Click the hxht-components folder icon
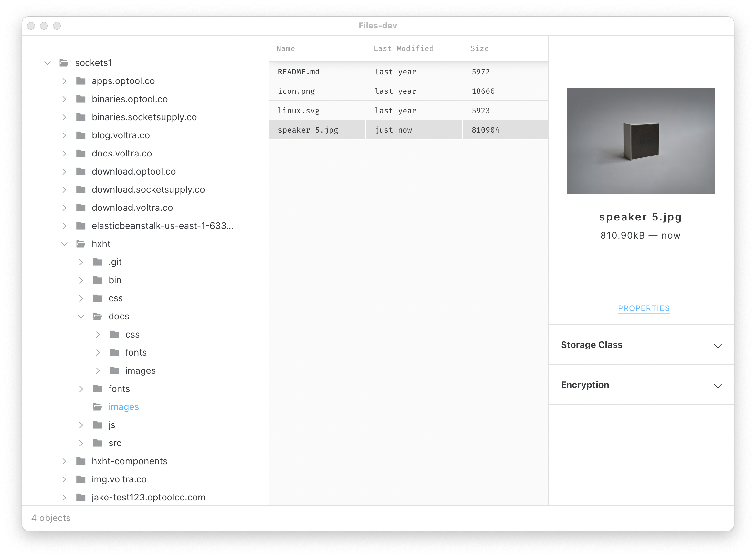The image size is (756, 558). pyautogui.click(x=81, y=461)
